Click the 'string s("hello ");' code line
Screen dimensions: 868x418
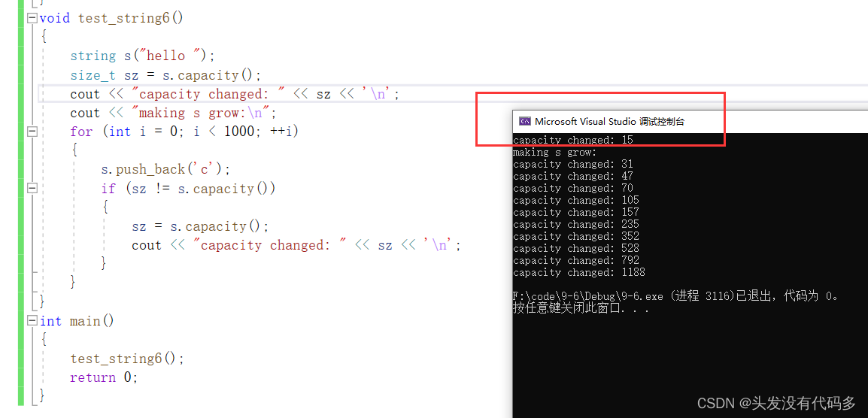(x=142, y=56)
